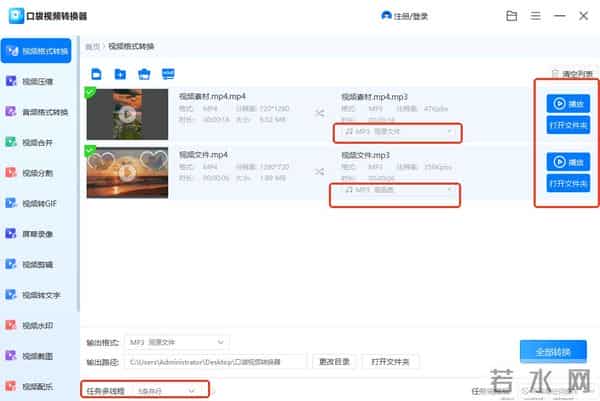600x401 pixels.
Task: Click the 更改目录 button
Action: coord(334,362)
